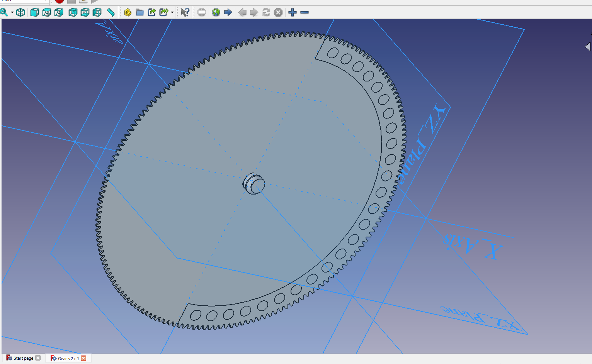Activate the What's This help cursor
The image size is (592, 364).
pyautogui.click(x=185, y=12)
